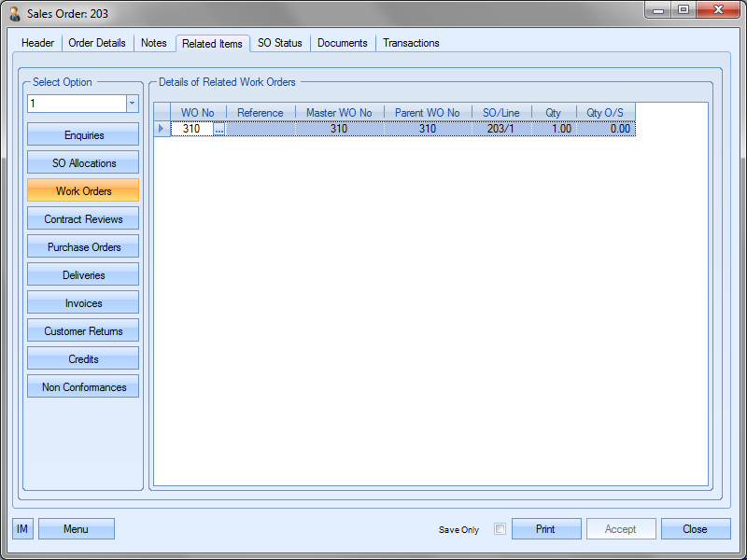Open the Order Details tab

(97, 43)
